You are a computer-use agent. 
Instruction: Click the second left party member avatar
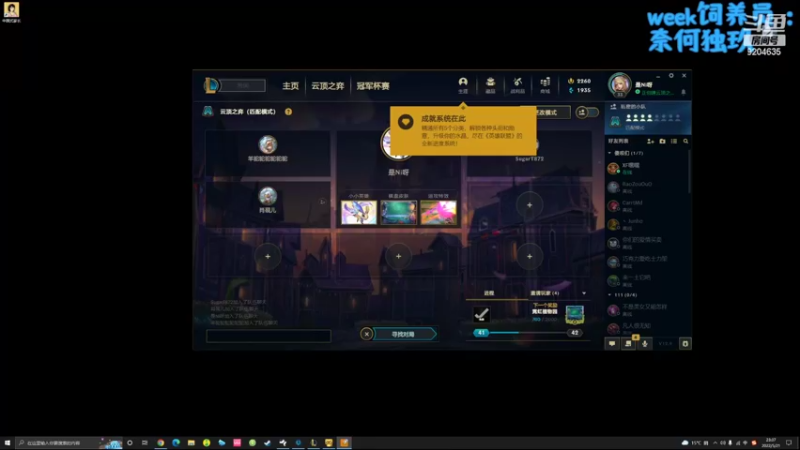(x=267, y=196)
